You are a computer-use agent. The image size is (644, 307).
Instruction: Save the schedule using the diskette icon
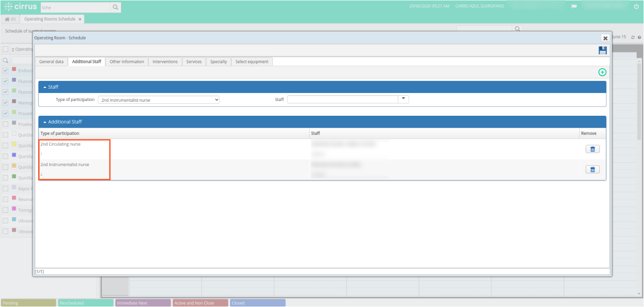[x=603, y=50]
